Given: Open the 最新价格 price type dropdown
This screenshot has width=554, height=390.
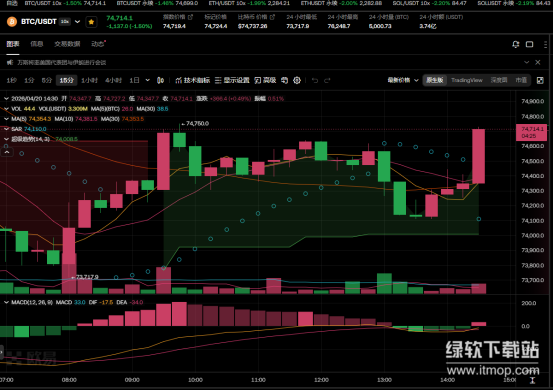Looking at the screenshot, I should click(x=403, y=80).
